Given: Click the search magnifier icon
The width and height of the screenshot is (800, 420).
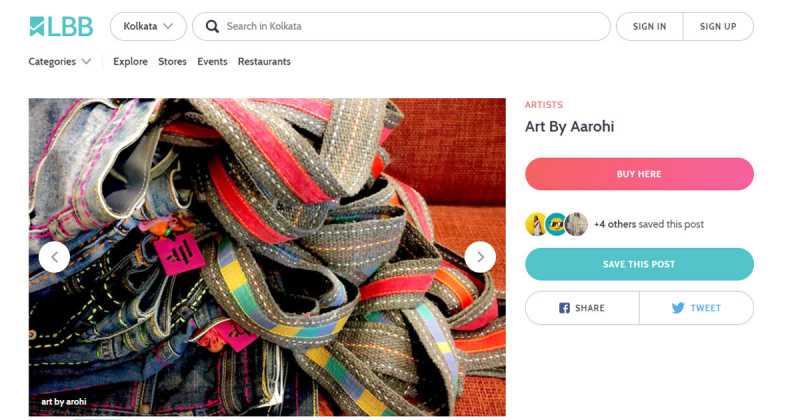Looking at the screenshot, I should (211, 26).
